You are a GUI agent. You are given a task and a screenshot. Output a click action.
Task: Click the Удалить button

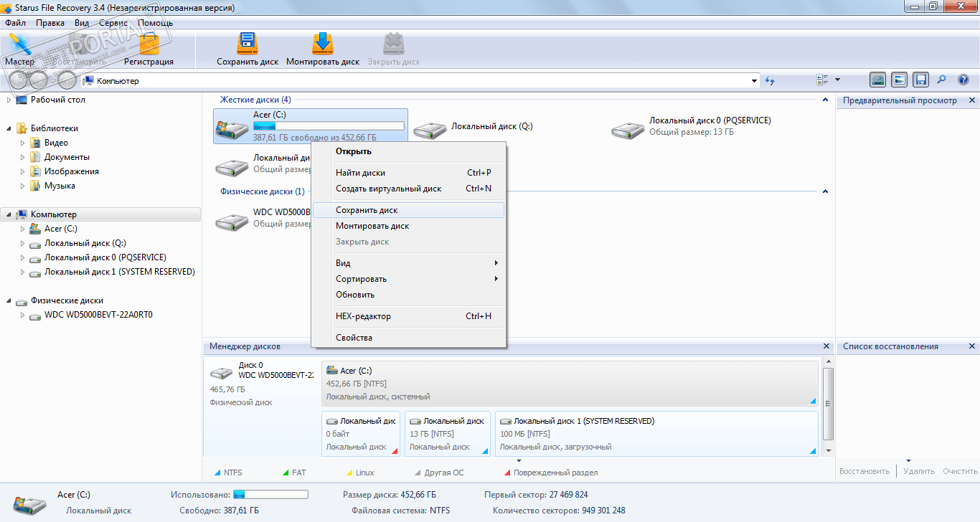pos(919,471)
